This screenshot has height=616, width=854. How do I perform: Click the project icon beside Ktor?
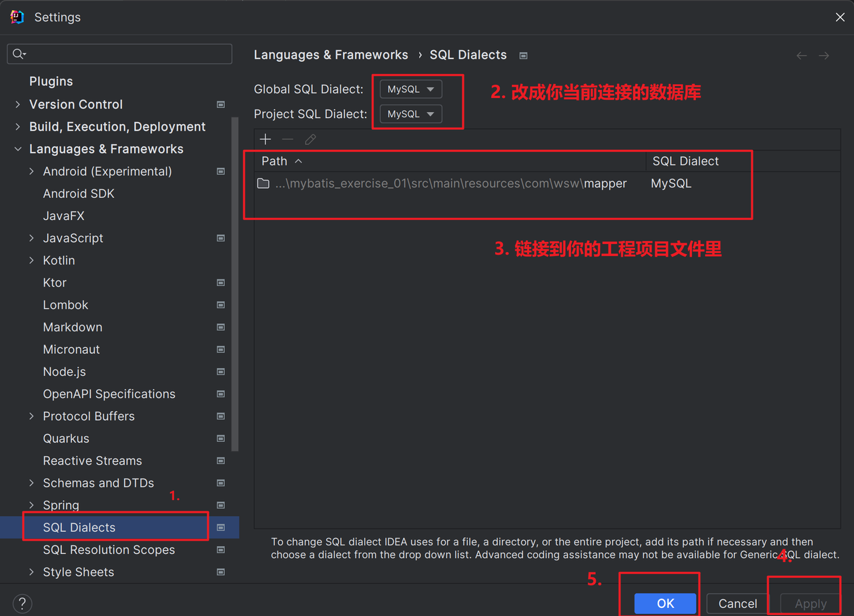pos(221,283)
